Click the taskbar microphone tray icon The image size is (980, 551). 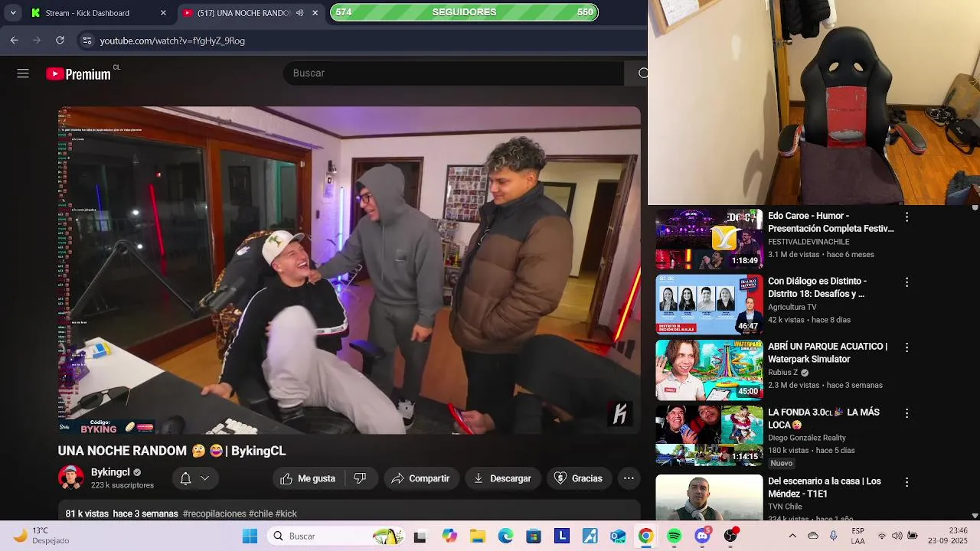point(833,536)
